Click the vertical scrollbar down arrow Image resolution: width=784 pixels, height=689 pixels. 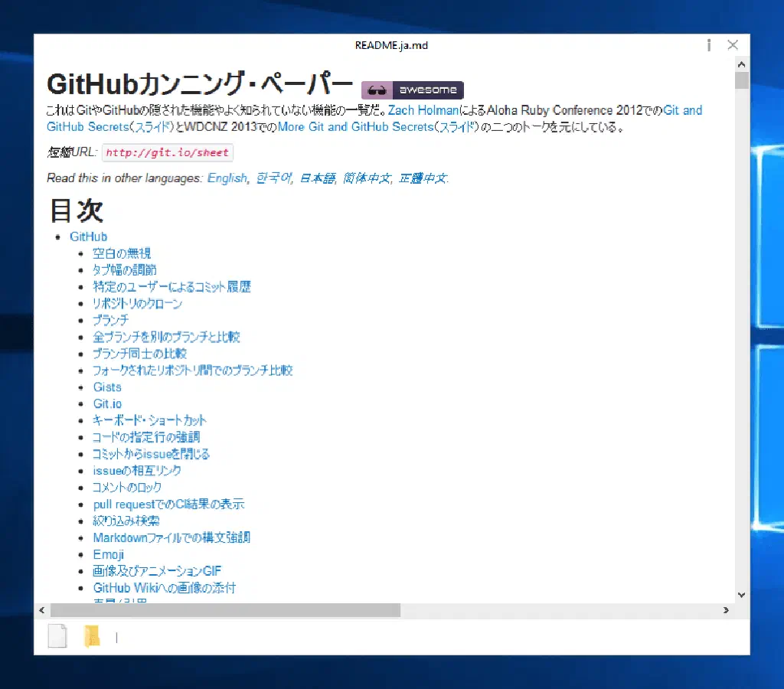[741, 594]
